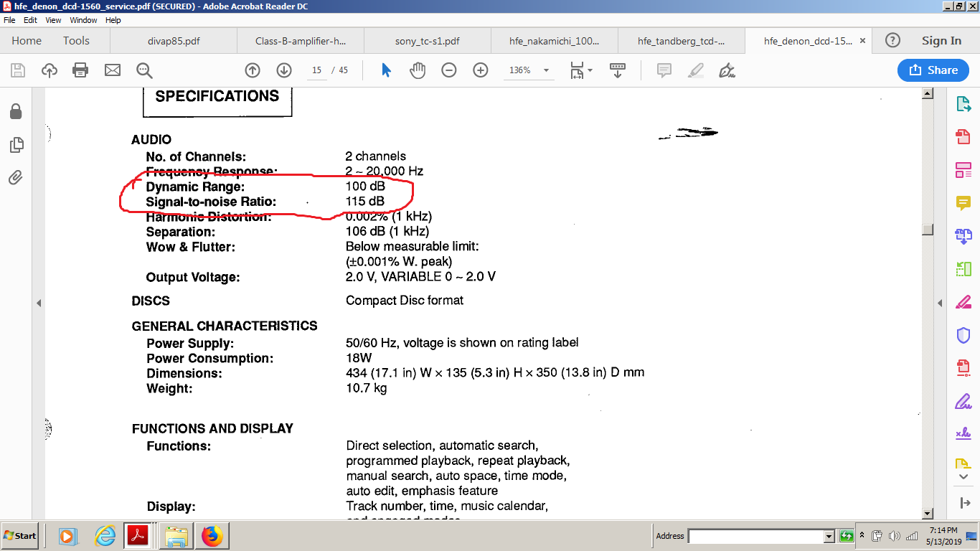Open the sign document pen icon
The height and width of the screenshot is (551, 980).
pyautogui.click(x=727, y=70)
